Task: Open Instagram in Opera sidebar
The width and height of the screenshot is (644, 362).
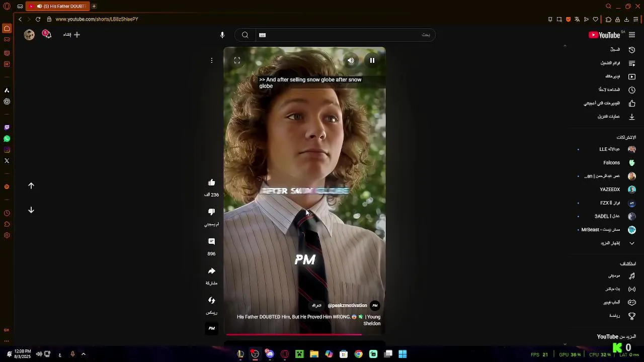Action: [x=7, y=150]
